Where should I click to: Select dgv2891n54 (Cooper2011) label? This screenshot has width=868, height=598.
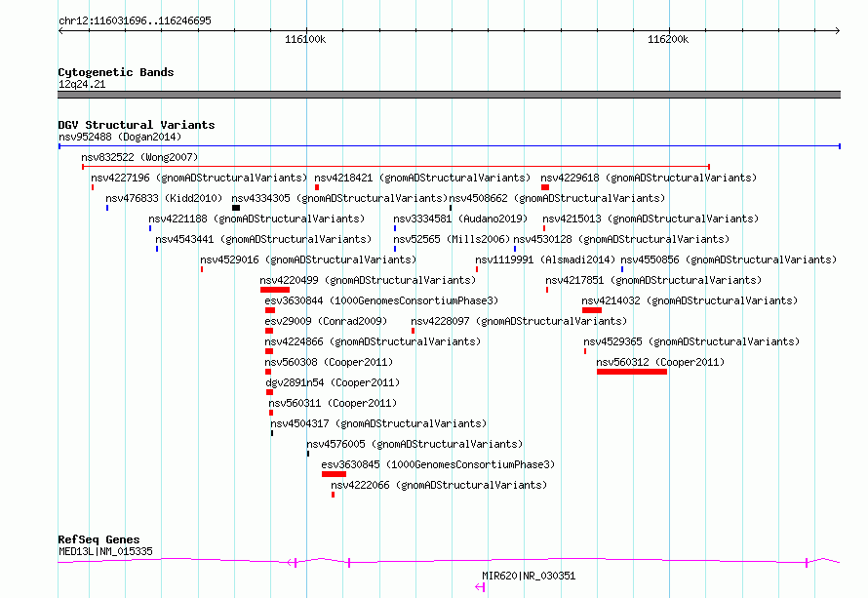333,382
